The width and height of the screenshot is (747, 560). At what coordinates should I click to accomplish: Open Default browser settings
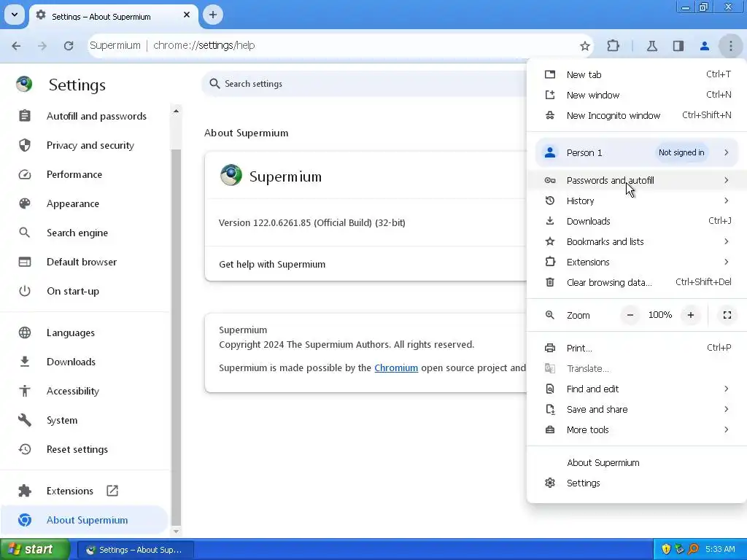tap(84, 262)
